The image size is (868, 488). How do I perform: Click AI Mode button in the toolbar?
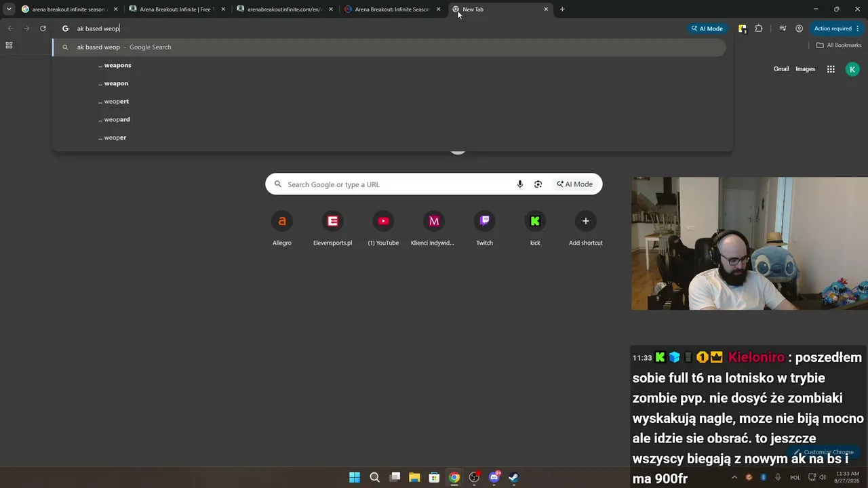707,28
